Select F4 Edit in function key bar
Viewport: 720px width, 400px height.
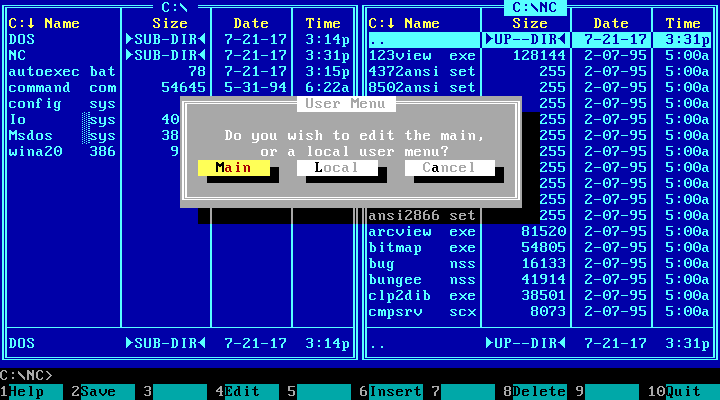click(243, 392)
